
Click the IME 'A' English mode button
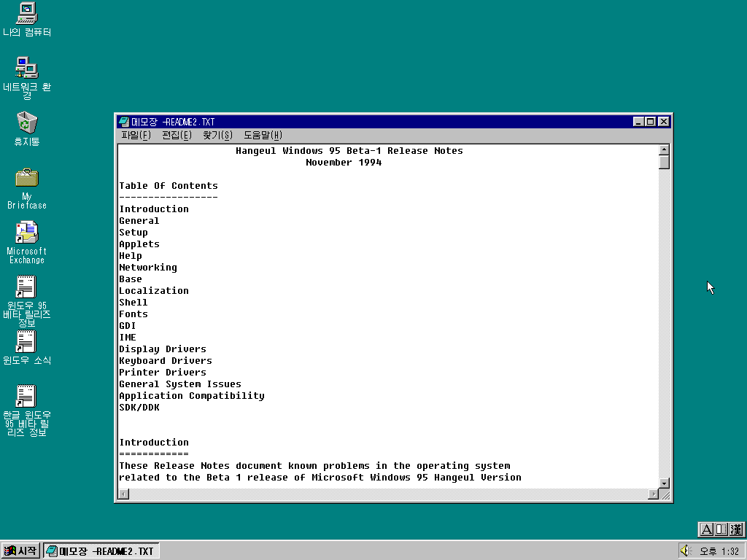click(x=706, y=529)
